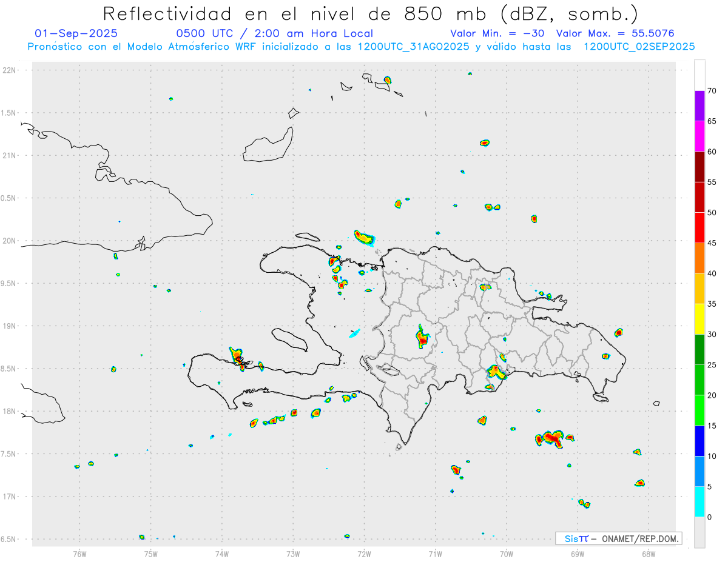This screenshot has width=728, height=562.
Task: Click the colorbar tick label '0'
Action: 709,517
